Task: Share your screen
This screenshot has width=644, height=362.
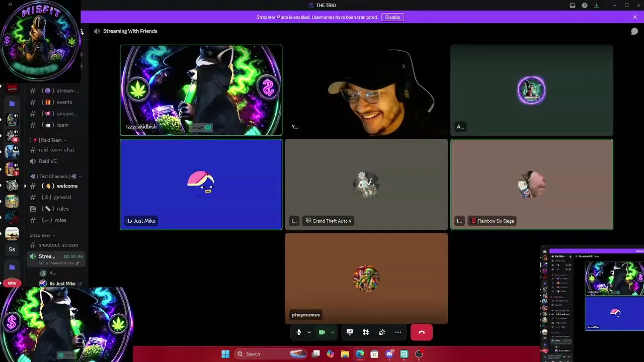Action: (x=350, y=332)
